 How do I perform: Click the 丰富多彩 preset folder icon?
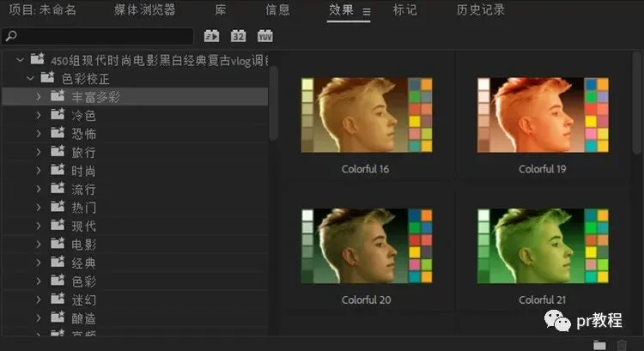58,96
